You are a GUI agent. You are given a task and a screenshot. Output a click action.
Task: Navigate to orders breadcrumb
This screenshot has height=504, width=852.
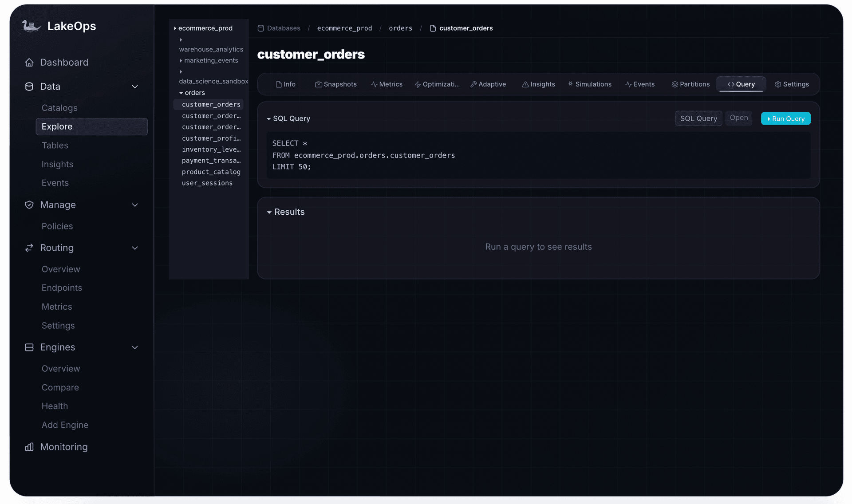(400, 28)
